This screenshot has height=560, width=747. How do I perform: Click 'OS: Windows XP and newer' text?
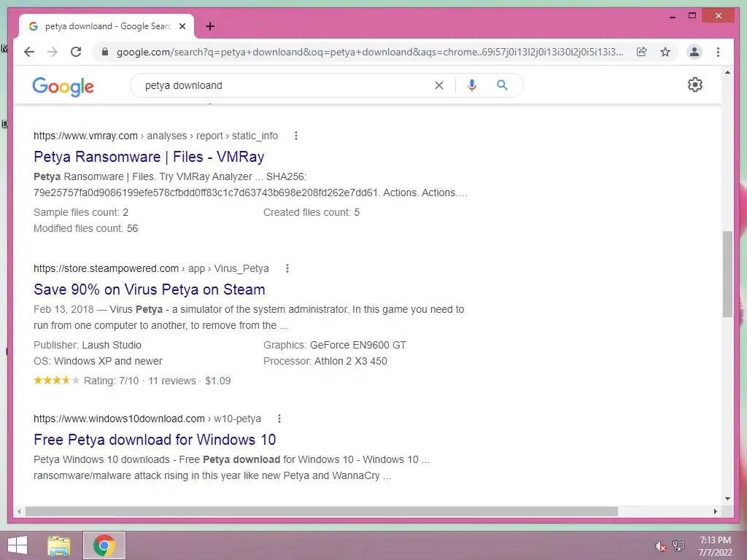pyautogui.click(x=98, y=362)
